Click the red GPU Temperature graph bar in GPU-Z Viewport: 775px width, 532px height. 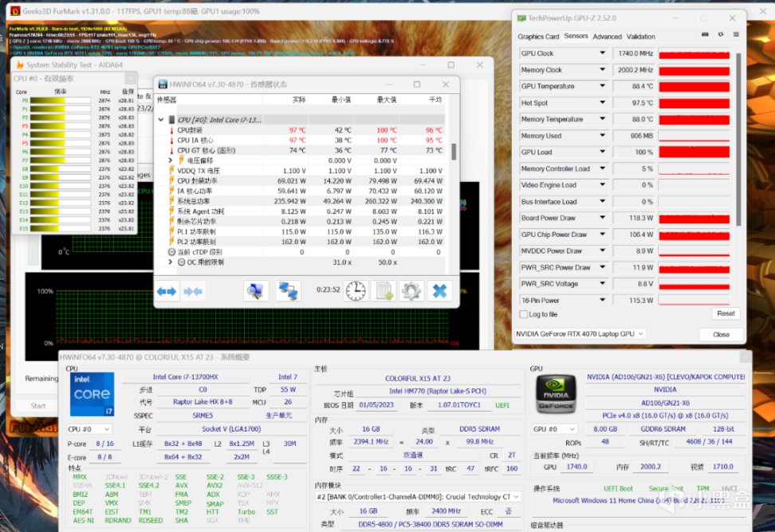pyautogui.click(x=694, y=86)
